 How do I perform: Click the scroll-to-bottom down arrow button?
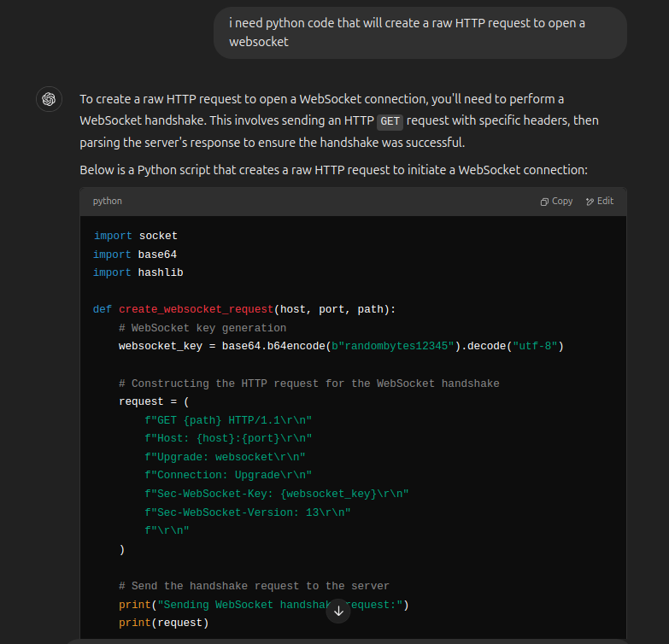coord(338,611)
